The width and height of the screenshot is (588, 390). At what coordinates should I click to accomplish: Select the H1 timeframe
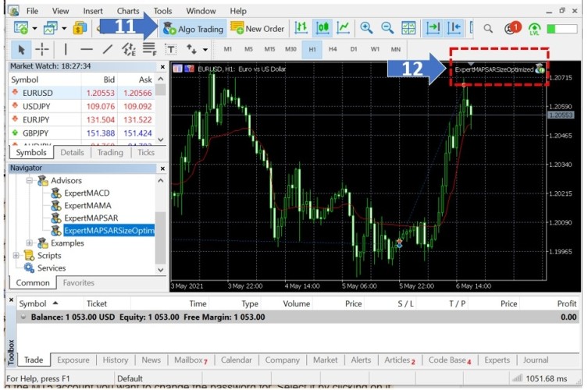312,49
